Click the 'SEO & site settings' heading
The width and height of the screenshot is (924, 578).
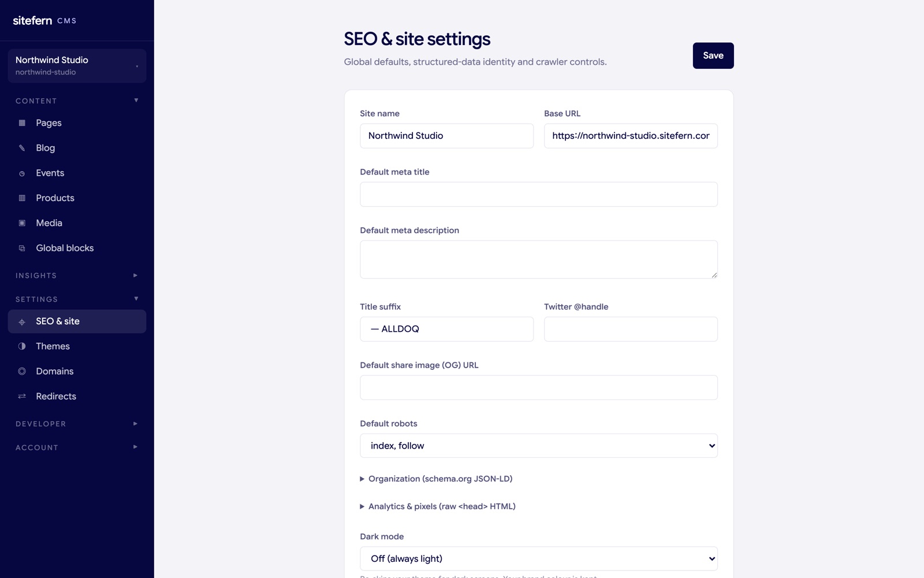[x=417, y=39]
